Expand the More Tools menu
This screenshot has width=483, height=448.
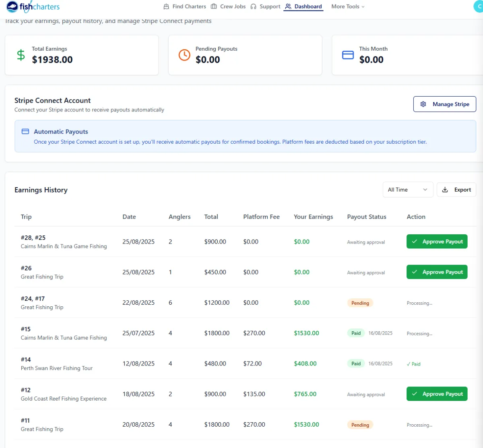(x=348, y=6)
